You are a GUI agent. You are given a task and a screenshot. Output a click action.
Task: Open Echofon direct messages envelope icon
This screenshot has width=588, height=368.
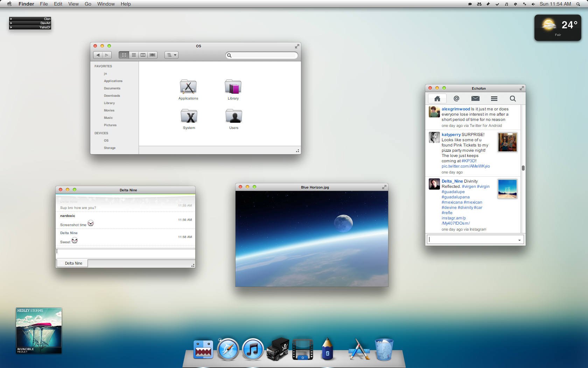click(x=475, y=98)
